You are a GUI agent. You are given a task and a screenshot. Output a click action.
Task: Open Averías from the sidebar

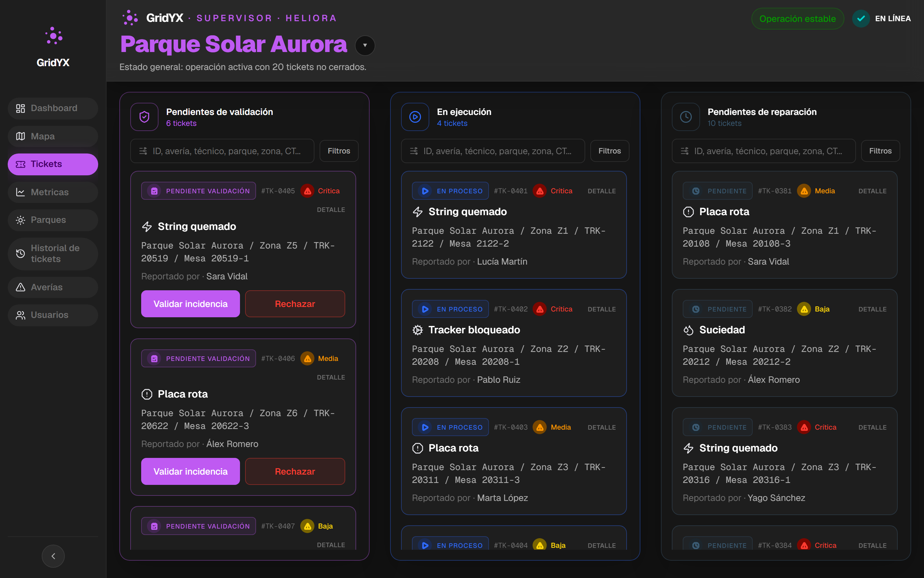point(53,287)
